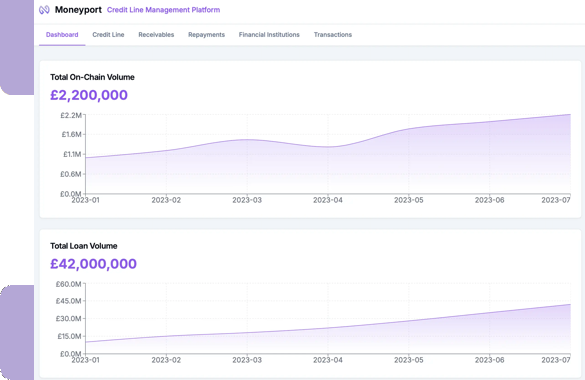Click the £42,000,000 loan volume figure
585x380 pixels.
[x=93, y=264]
